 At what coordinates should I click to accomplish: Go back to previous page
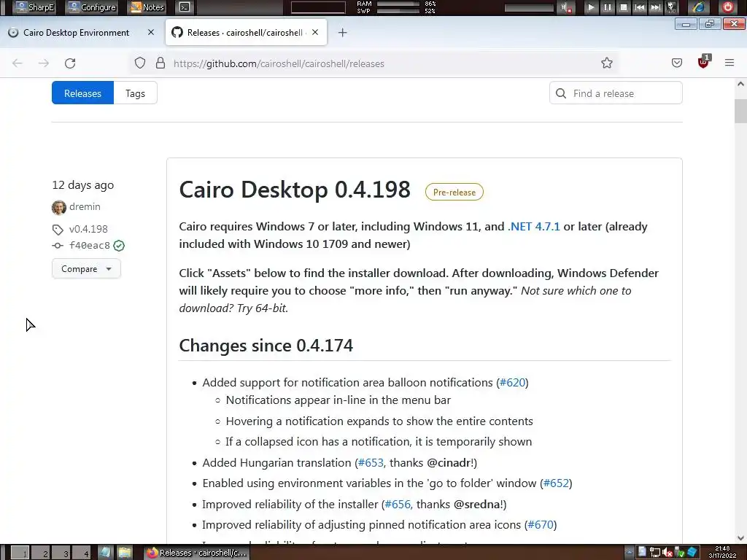(18, 63)
